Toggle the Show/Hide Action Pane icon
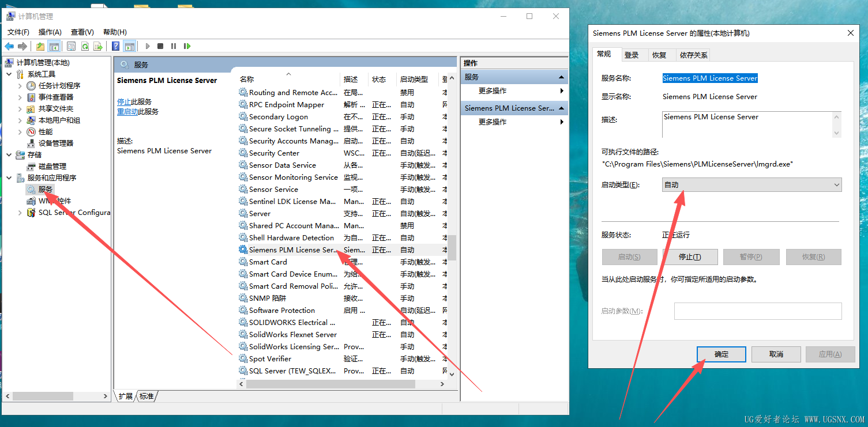The image size is (868, 427). pos(130,46)
